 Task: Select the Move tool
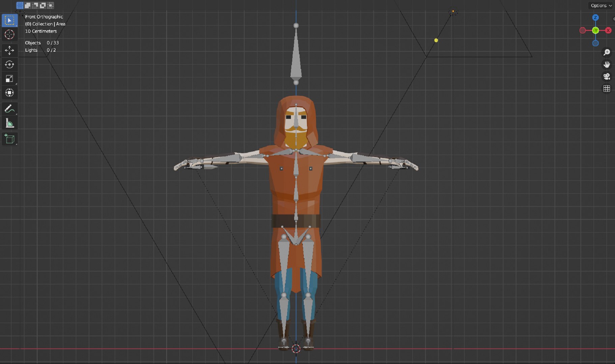click(x=9, y=51)
